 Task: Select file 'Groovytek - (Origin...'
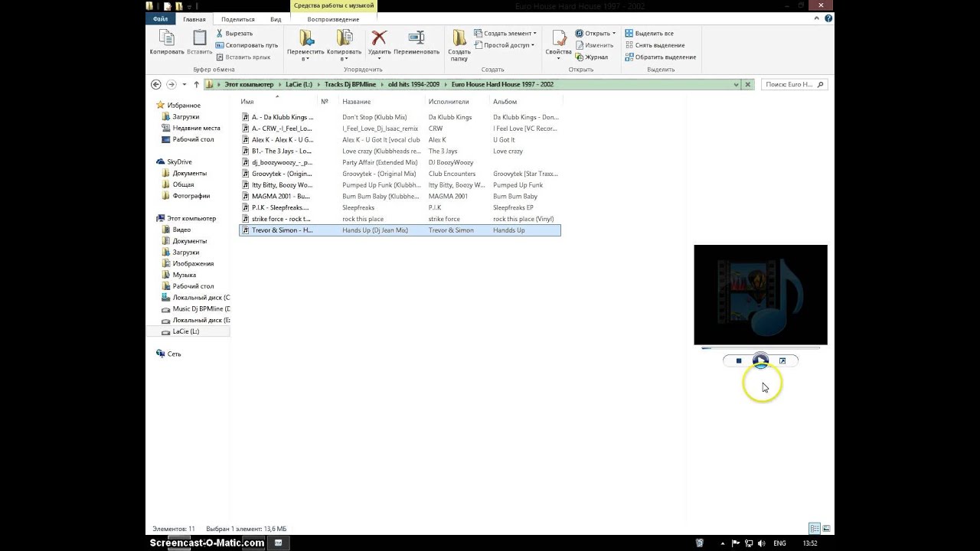pos(282,174)
